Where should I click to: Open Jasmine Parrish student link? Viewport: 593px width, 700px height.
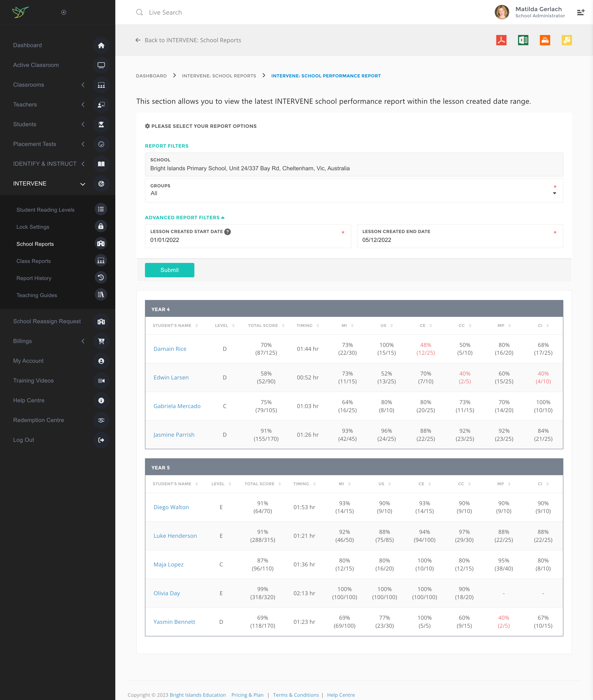(174, 435)
